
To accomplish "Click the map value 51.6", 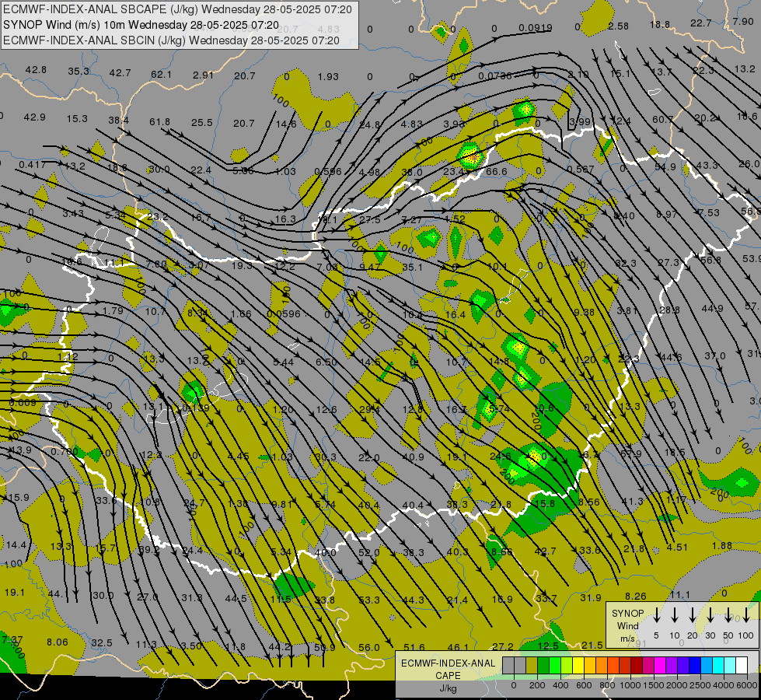I will [414, 648].
